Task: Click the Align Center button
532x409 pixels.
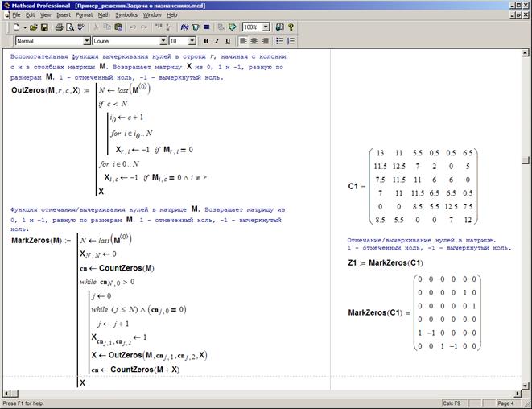Action: 254,40
